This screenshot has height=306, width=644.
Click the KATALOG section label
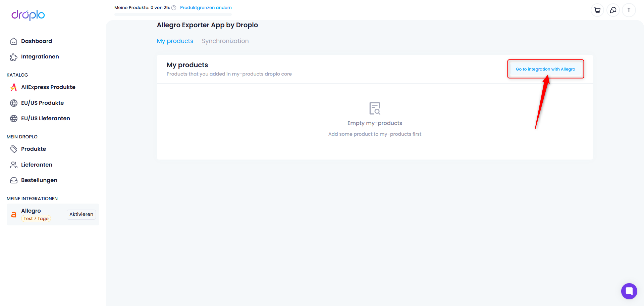pyautogui.click(x=17, y=75)
